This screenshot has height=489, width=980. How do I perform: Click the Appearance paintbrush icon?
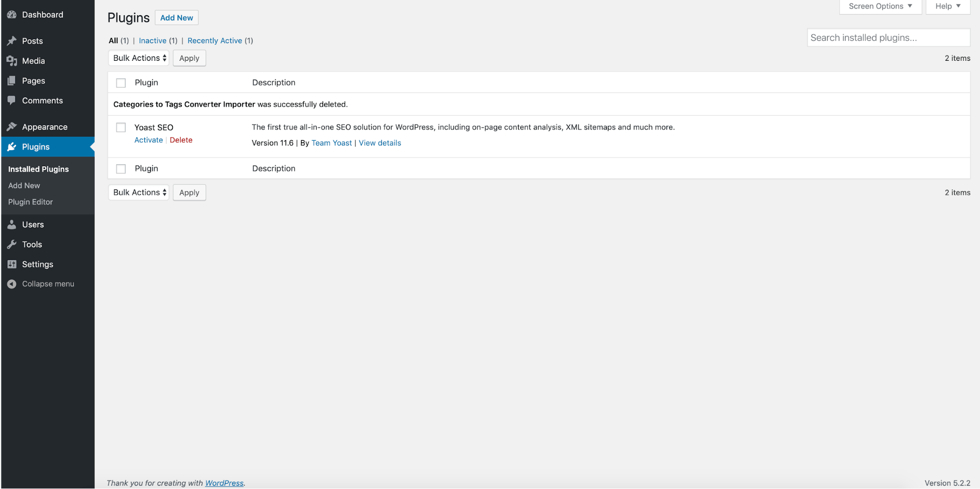tap(12, 127)
